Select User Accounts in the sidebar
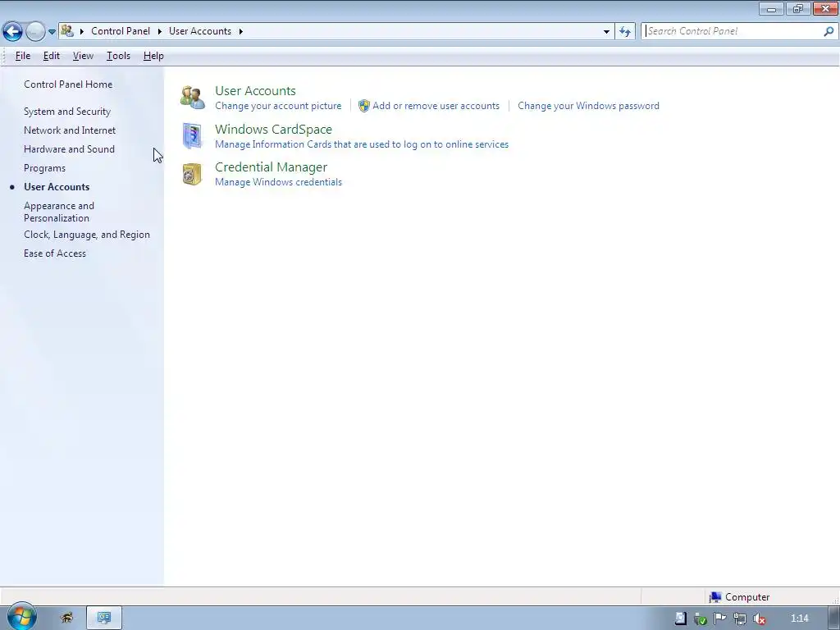 pyautogui.click(x=57, y=187)
